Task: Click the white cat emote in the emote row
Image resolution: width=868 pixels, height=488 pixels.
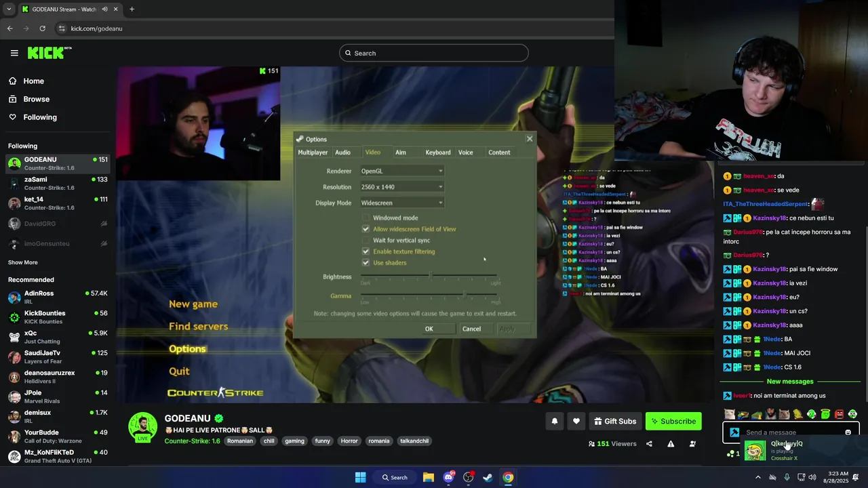Action: 729,414
